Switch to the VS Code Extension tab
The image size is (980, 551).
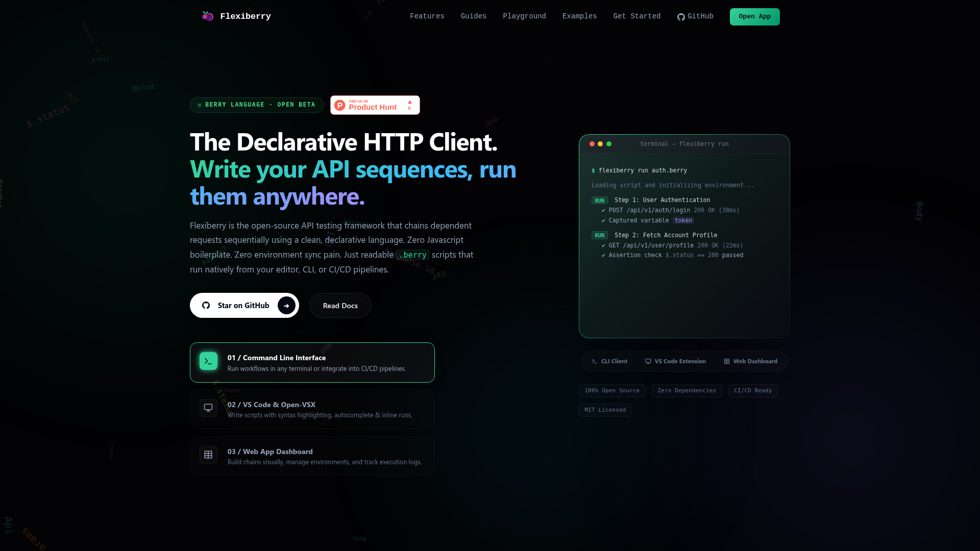[675, 361]
